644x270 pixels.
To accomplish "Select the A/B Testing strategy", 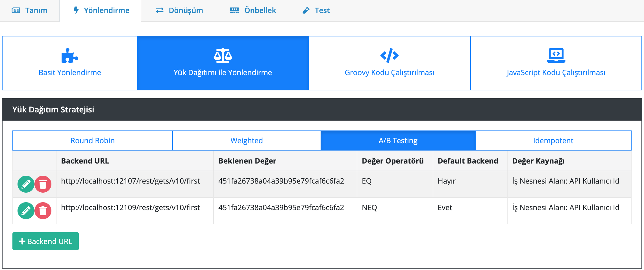I will click(398, 141).
